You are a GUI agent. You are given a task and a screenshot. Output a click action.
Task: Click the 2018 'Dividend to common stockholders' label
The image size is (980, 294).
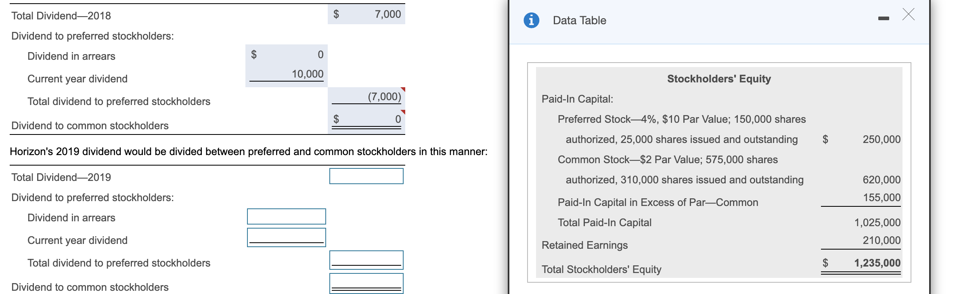click(90, 126)
